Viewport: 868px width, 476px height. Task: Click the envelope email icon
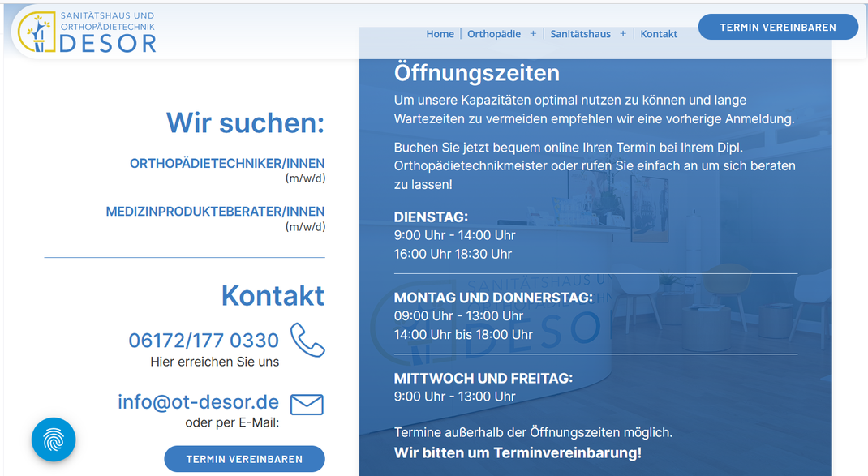307,405
